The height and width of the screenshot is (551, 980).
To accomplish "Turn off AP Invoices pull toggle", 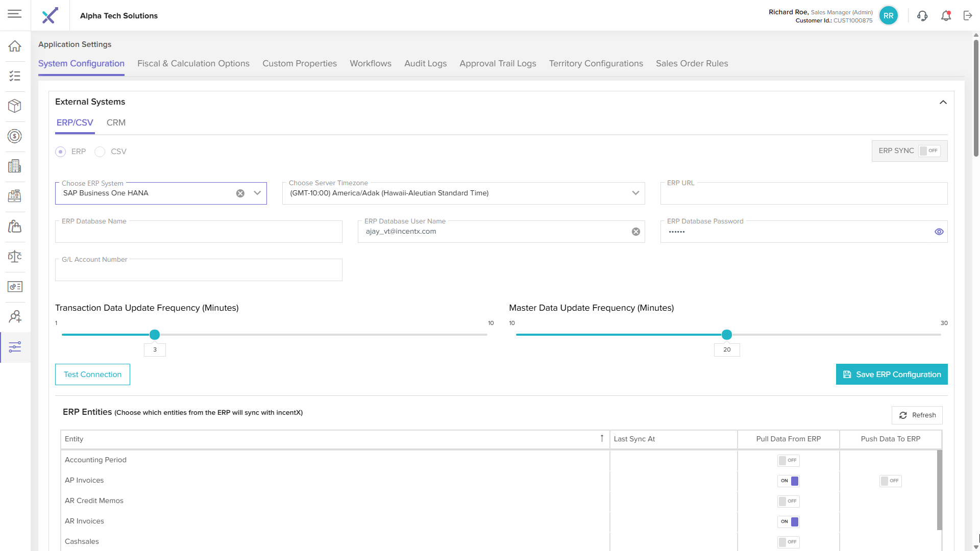I will [789, 481].
